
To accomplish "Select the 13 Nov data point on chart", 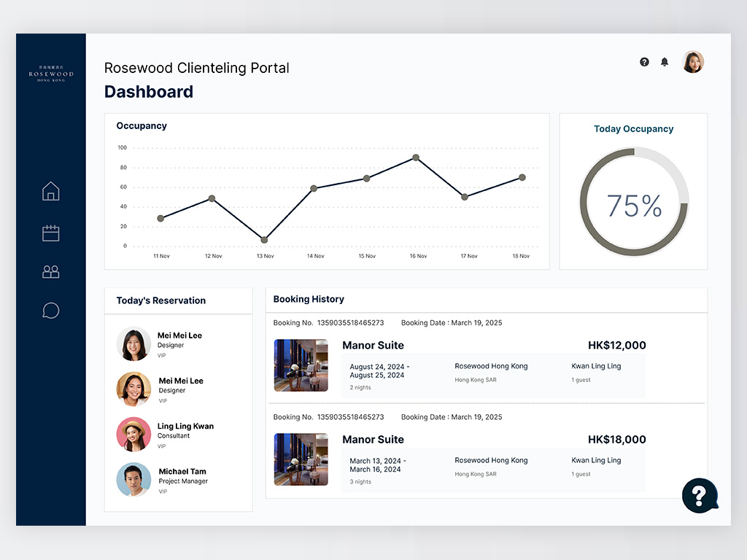I will (264, 239).
